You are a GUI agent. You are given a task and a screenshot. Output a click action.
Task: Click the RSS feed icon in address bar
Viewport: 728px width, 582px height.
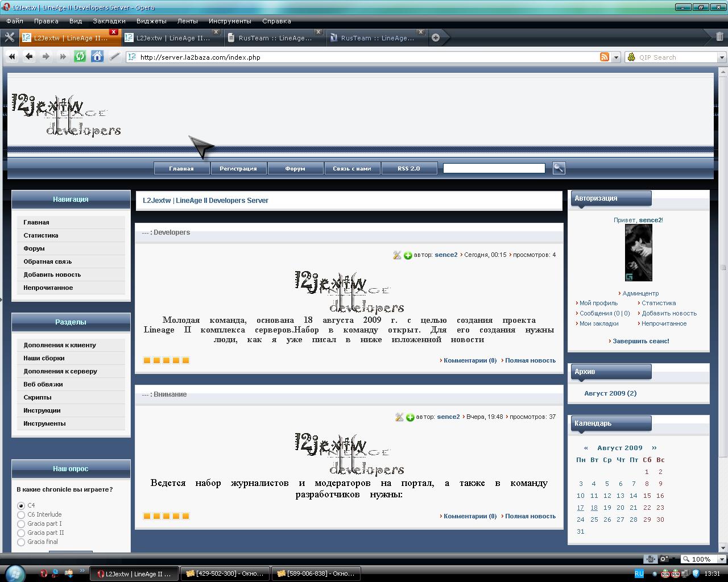tap(605, 57)
